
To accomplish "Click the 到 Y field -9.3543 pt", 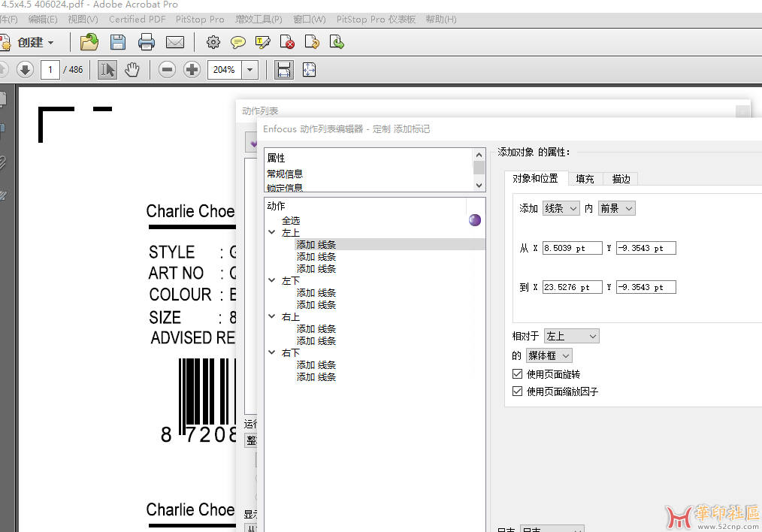I will (646, 287).
